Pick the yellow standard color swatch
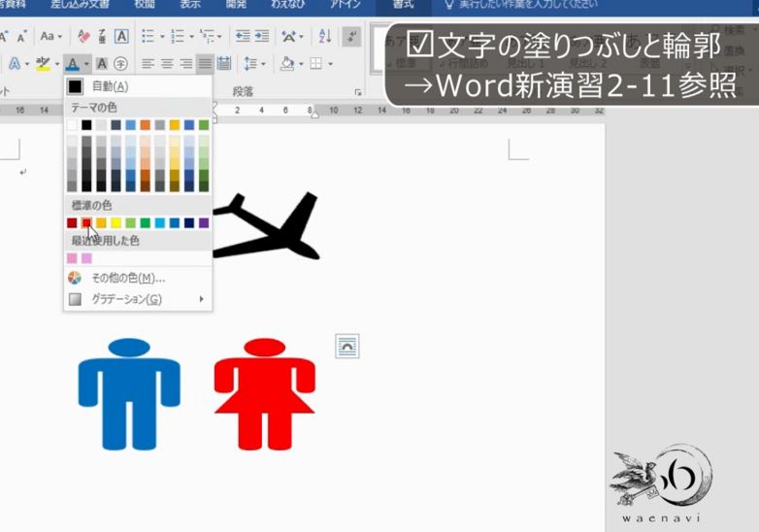Viewport: 759px width, 532px height. pos(115,222)
